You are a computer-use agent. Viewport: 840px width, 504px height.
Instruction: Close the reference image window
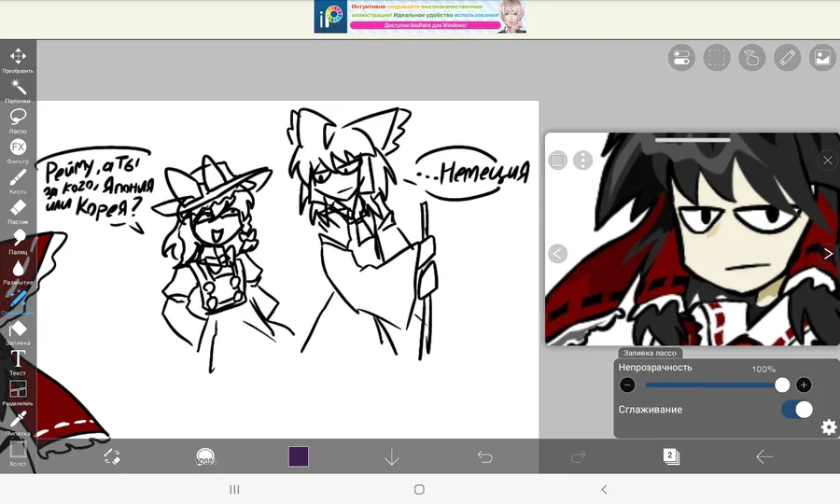tap(828, 161)
